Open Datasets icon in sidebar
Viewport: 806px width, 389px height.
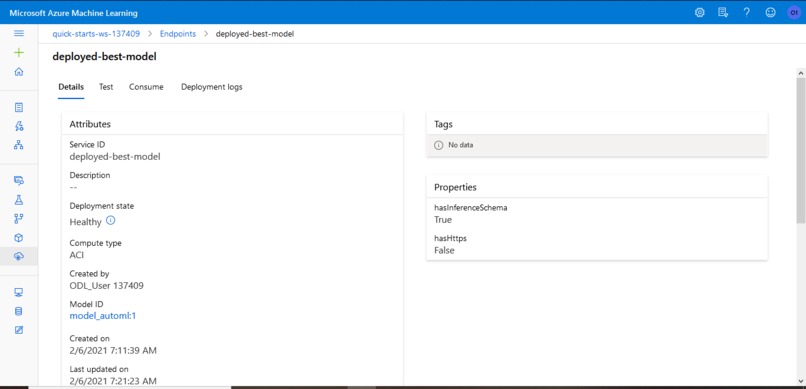pyautogui.click(x=19, y=180)
